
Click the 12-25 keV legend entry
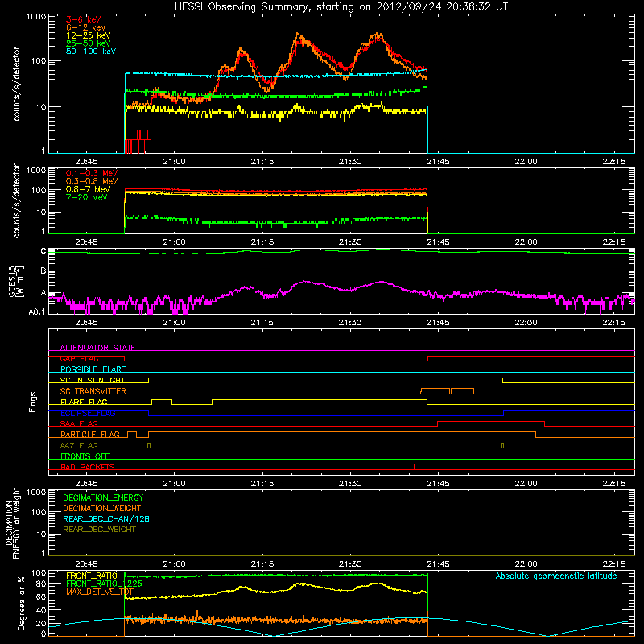[x=89, y=35]
